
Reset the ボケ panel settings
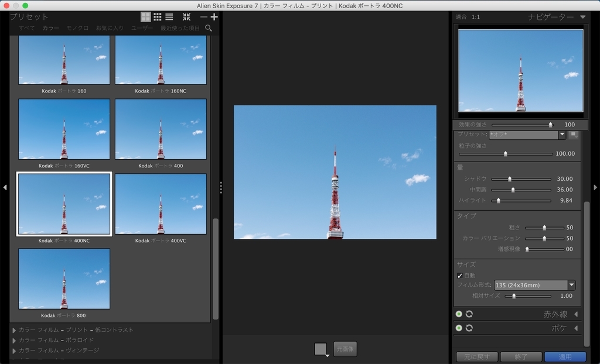(x=469, y=328)
